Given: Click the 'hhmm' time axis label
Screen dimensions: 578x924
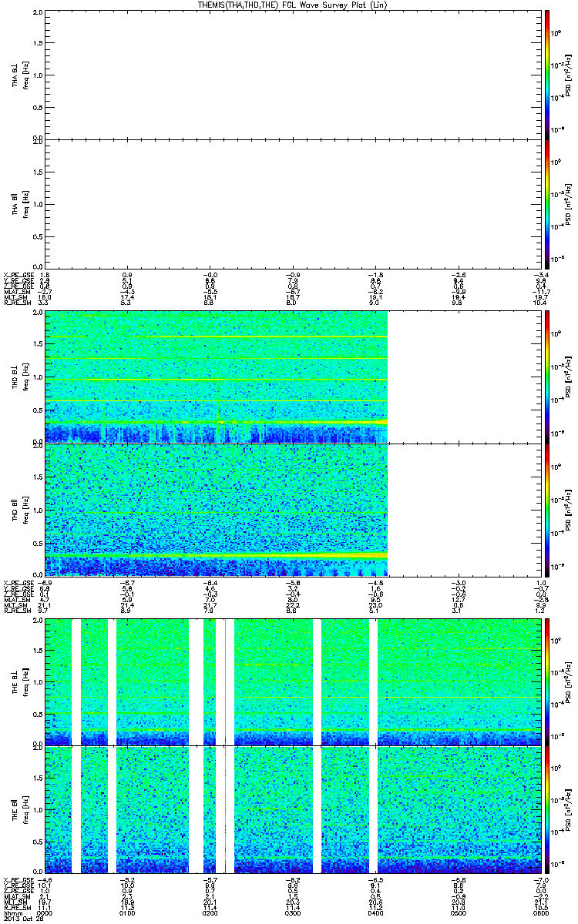Looking at the screenshot, I should (13, 913).
